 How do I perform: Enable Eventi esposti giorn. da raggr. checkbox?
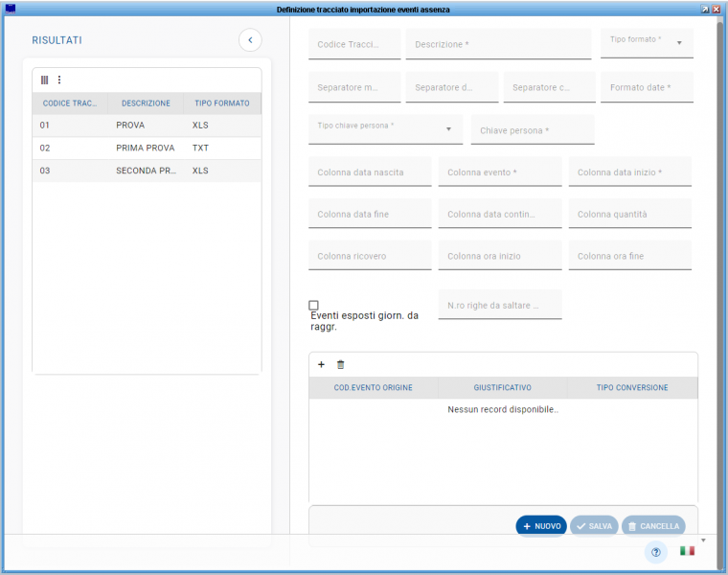[313, 305]
